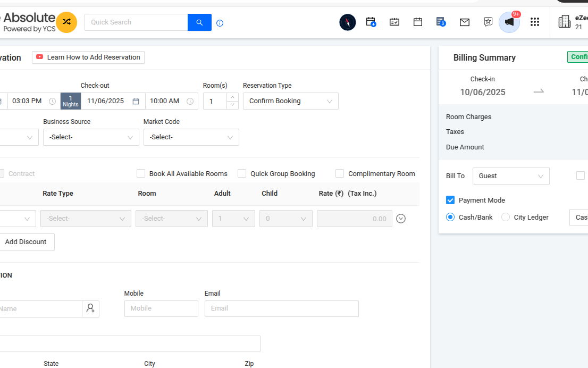Viewport: 588px width, 368px height.
Task: Click the star review feedback icon
Action: click(x=488, y=22)
